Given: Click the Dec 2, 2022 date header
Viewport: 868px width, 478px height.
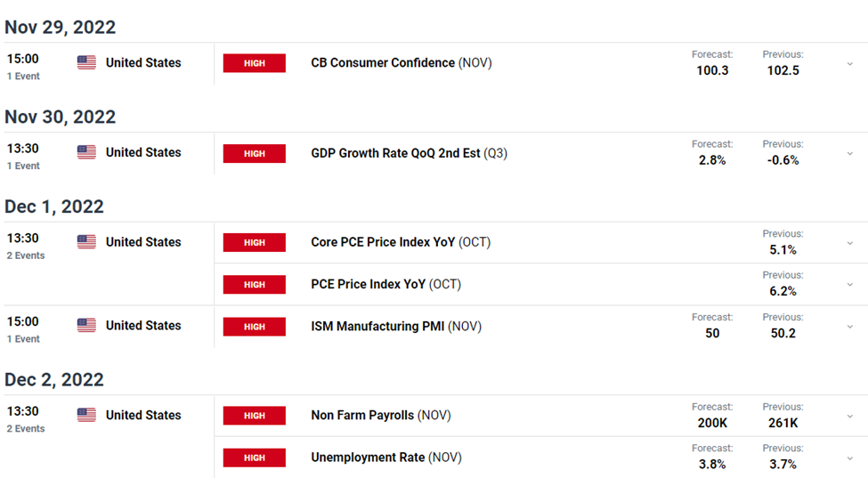Looking at the screenshot, I should click(x=54, y=379).
